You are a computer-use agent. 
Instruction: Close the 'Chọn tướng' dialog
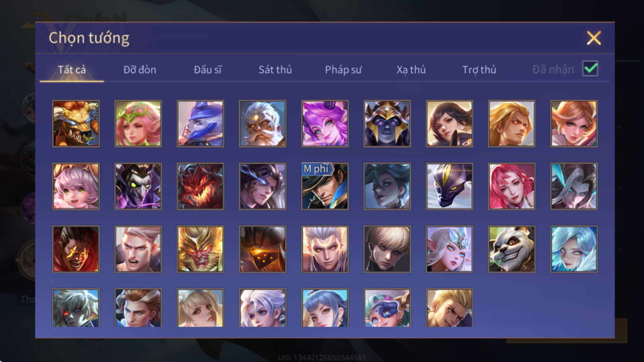(593, 38)
